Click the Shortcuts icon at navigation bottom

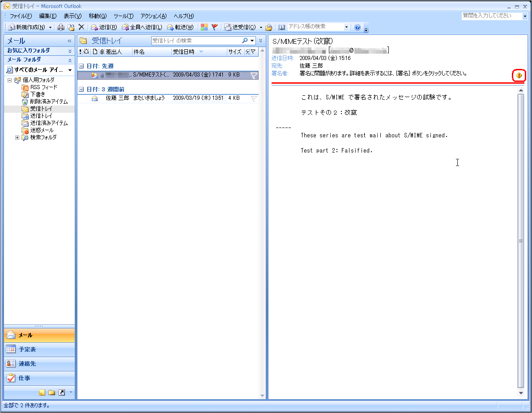[62, 392]
